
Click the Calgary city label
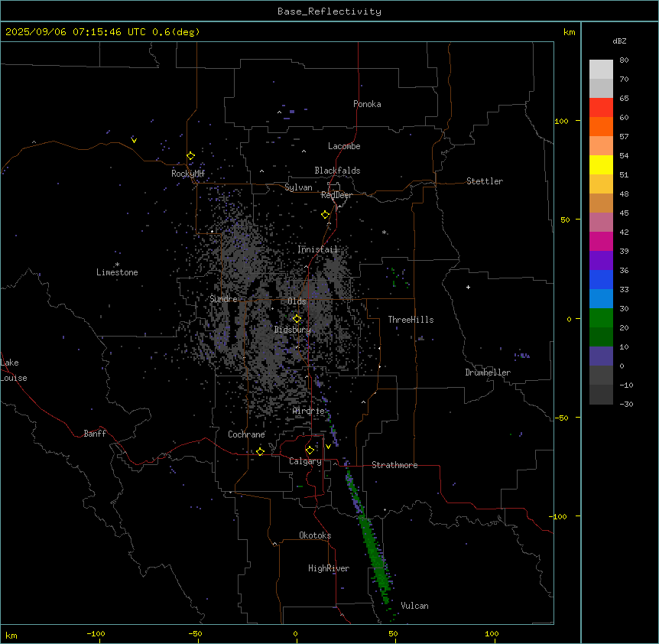pyautogui.click(x=305, y=461)
